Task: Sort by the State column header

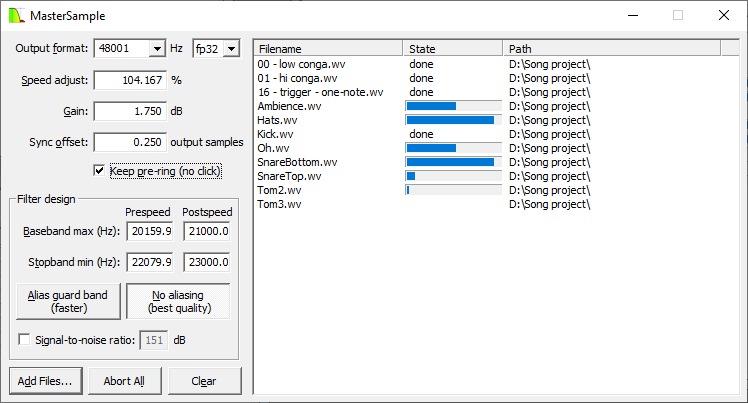Action: click(453, 49)
